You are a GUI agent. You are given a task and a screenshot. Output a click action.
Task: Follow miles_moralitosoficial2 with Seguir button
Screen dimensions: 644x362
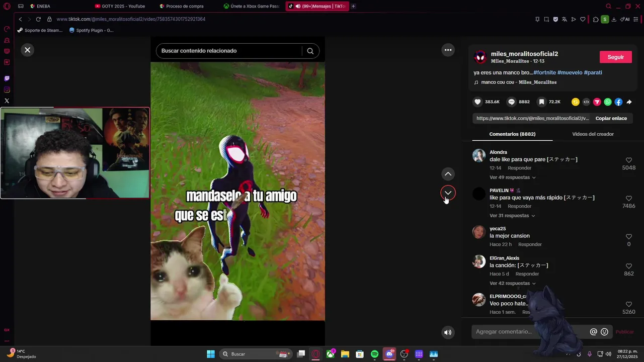615,57
